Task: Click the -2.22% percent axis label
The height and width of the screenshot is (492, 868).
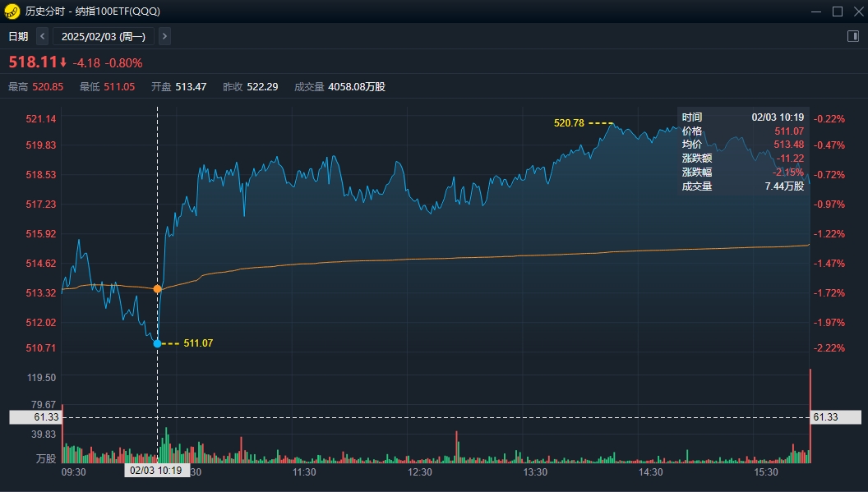Action: (x=829, y=347)
